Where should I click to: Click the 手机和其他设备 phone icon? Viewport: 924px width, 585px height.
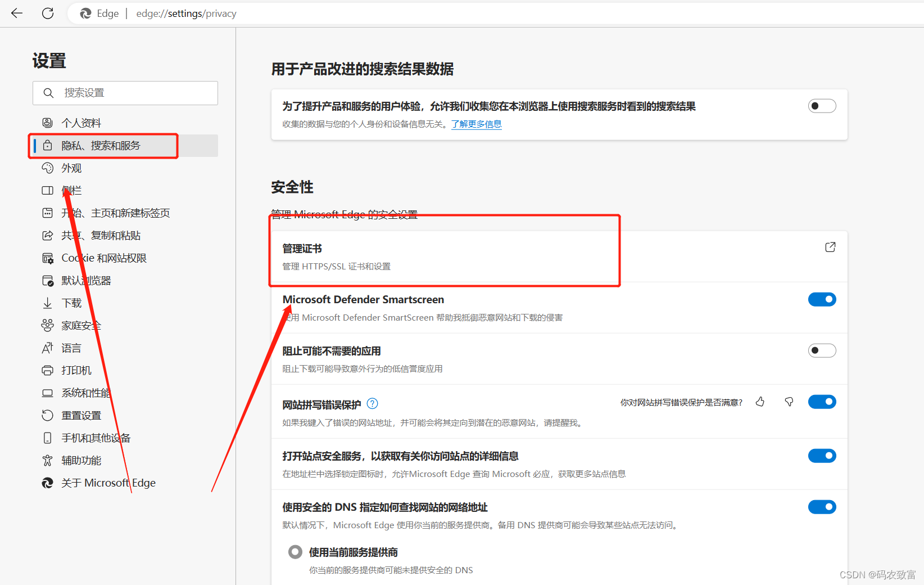(x=48, y=438)
